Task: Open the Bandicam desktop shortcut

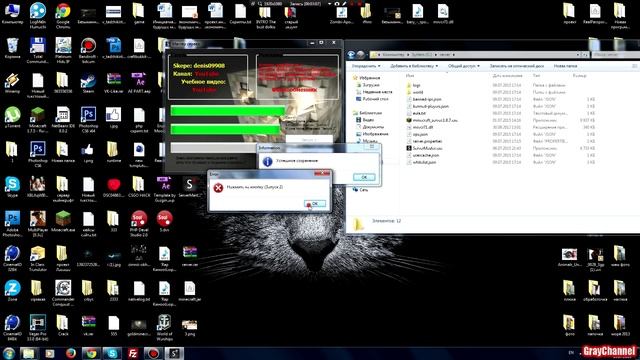Action: point(88,50)
